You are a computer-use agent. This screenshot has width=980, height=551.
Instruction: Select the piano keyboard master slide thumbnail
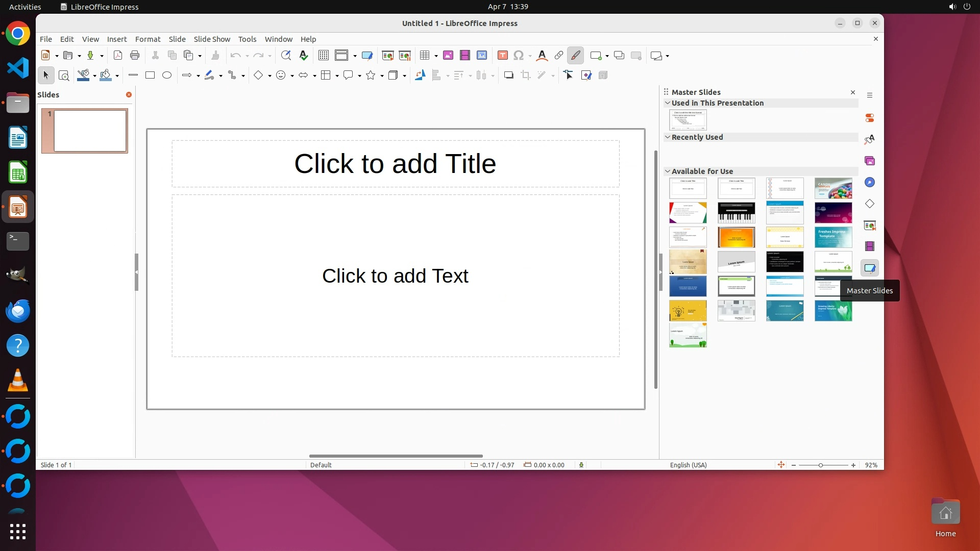[736, 213]
